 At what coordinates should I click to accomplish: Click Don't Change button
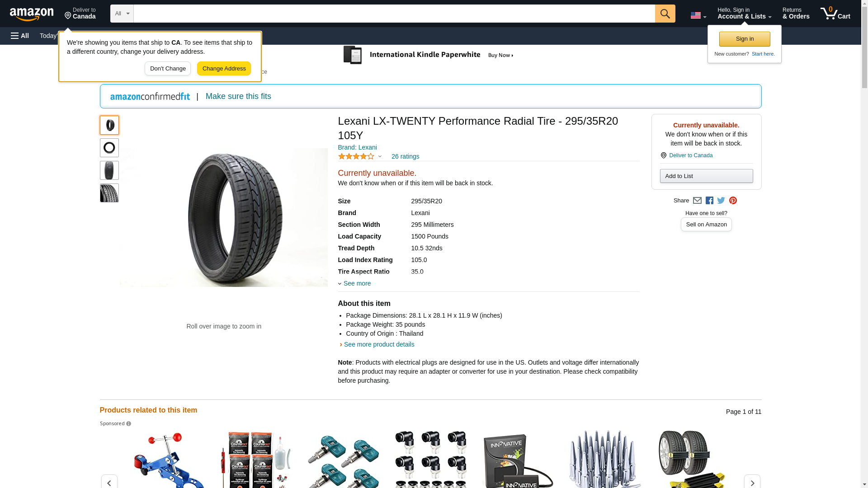click(168, 69)
